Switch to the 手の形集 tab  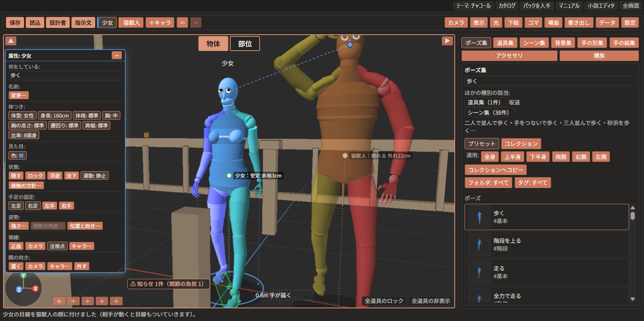[592, 43]
